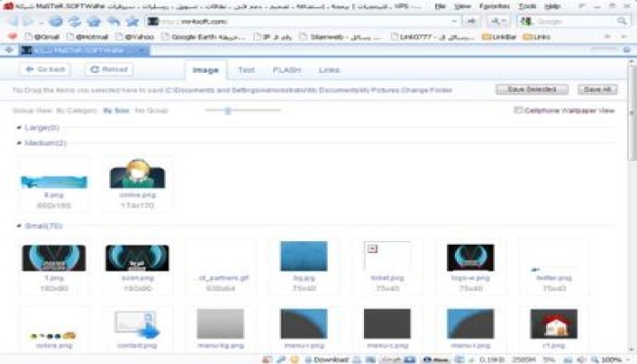Open the Help menu

click(x=552, y=6)
